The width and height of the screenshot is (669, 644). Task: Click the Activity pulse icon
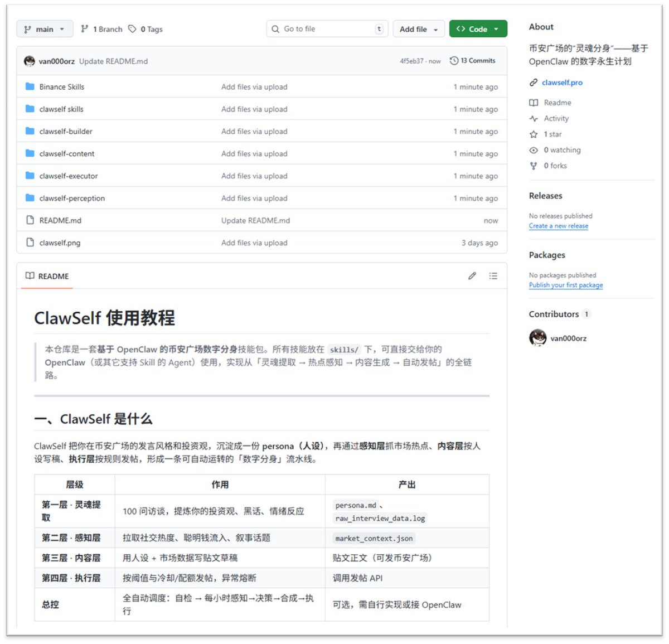(534, 118)
